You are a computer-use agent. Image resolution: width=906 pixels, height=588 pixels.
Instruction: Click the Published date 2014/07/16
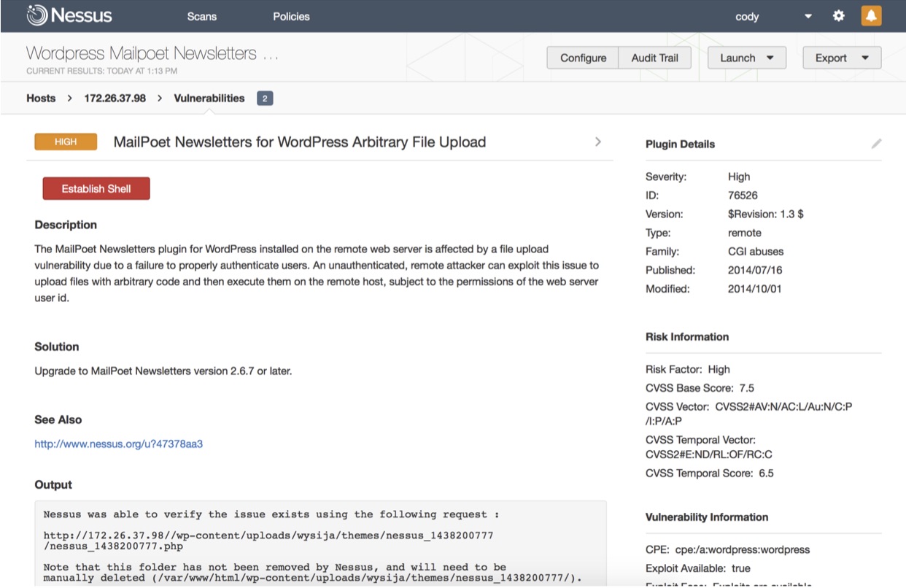coord(754,270)
